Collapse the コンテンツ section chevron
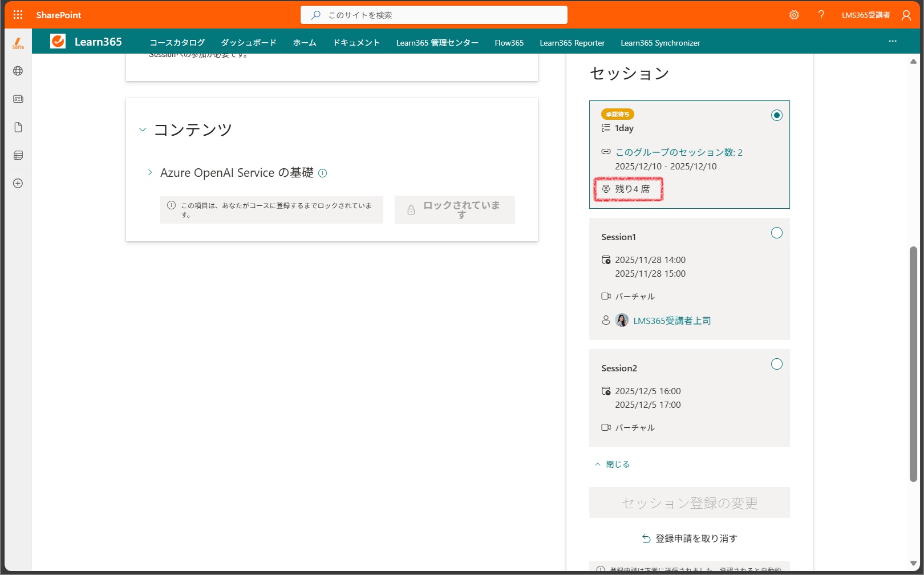 point(143,130)
